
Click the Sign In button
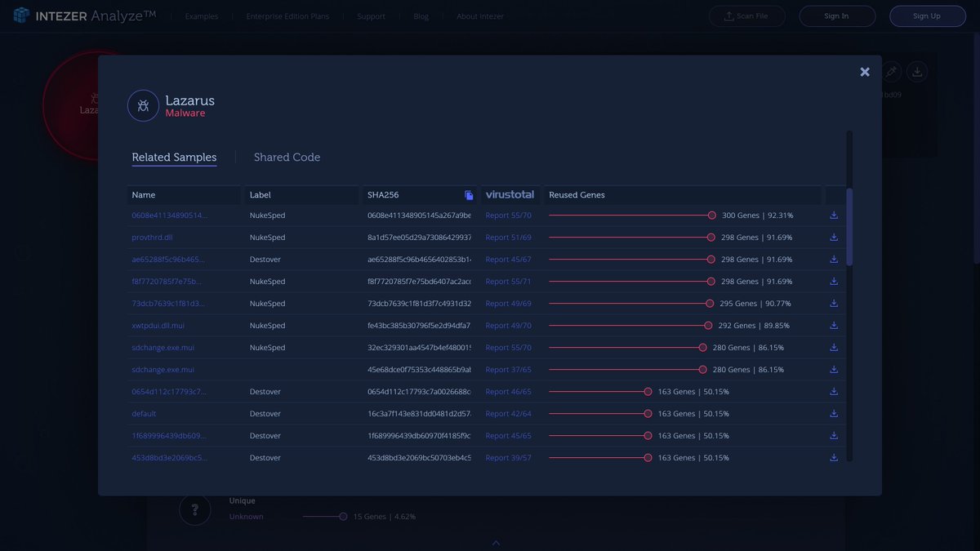click(x=837, y=16)
